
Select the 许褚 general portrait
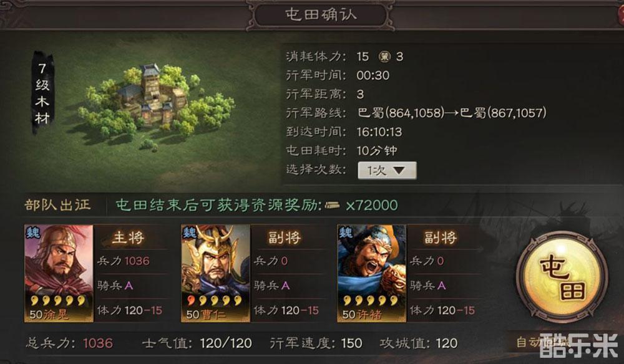click(x=371, y=274)
